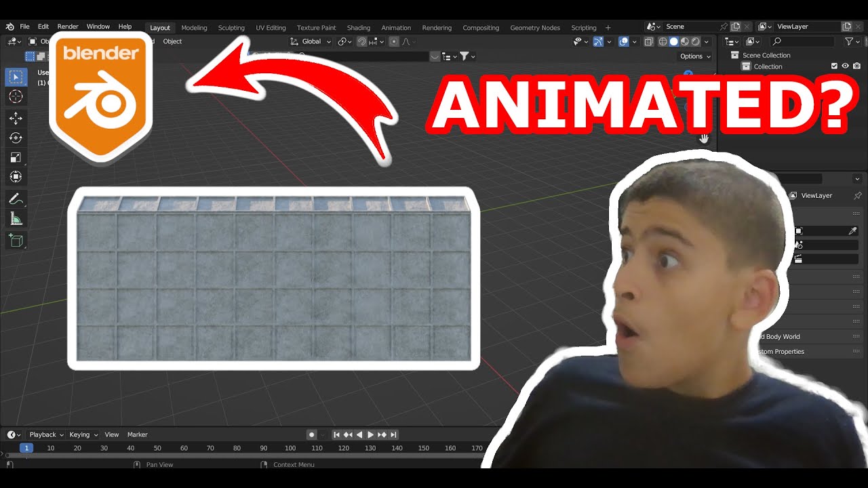Select the Measure tool
Screen dimensions: 868x488
tap(16, 219)
